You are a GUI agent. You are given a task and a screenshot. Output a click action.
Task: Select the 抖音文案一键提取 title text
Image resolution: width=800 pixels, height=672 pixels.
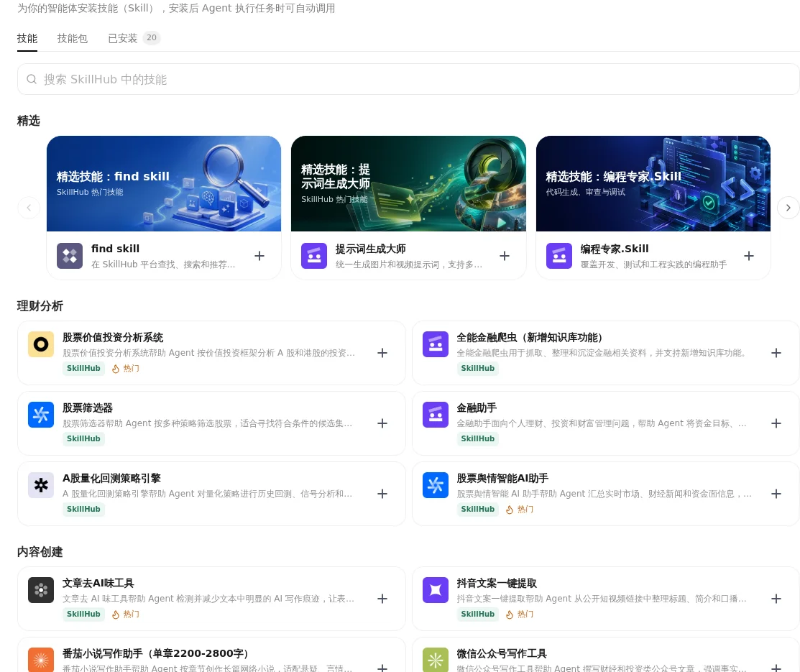[x=497, y=583]
